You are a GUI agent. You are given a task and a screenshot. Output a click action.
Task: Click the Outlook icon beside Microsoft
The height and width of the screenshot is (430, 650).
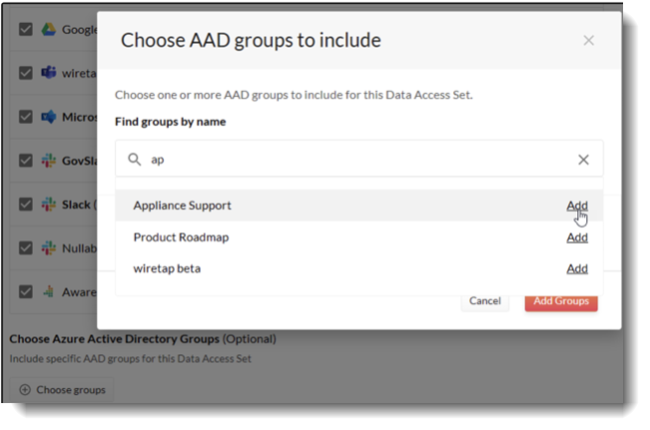tap(47, 117)
